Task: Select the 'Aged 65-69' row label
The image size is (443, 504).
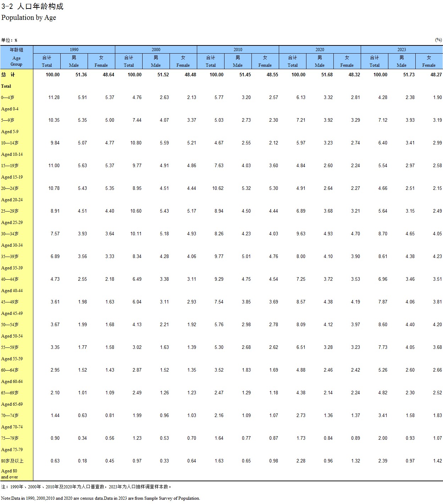Action: [12, 404]
